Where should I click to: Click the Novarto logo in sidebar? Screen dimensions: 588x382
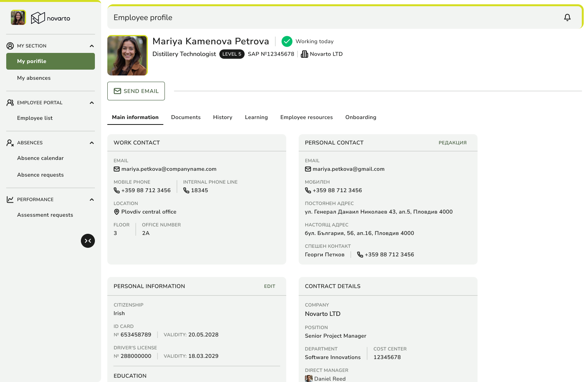(51, 18)
